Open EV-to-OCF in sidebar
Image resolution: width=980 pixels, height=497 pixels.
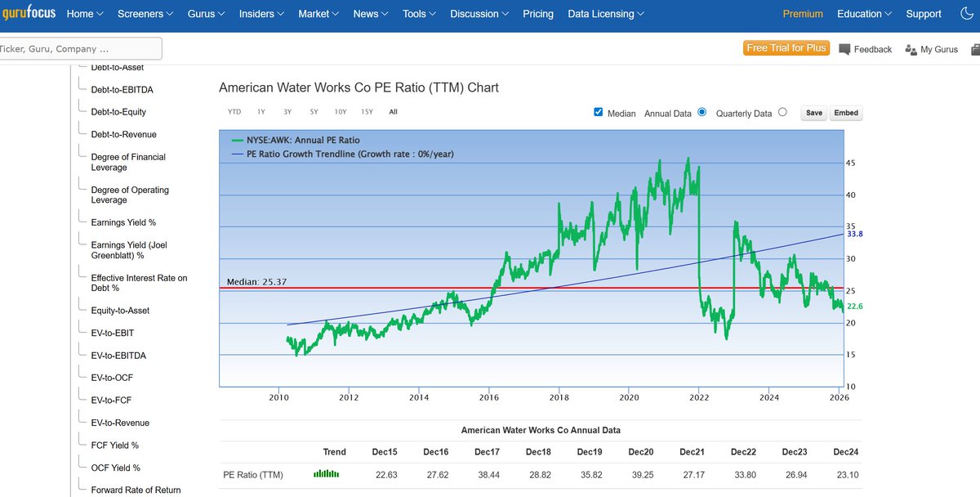pyautogui.click(x=112, y=378)
